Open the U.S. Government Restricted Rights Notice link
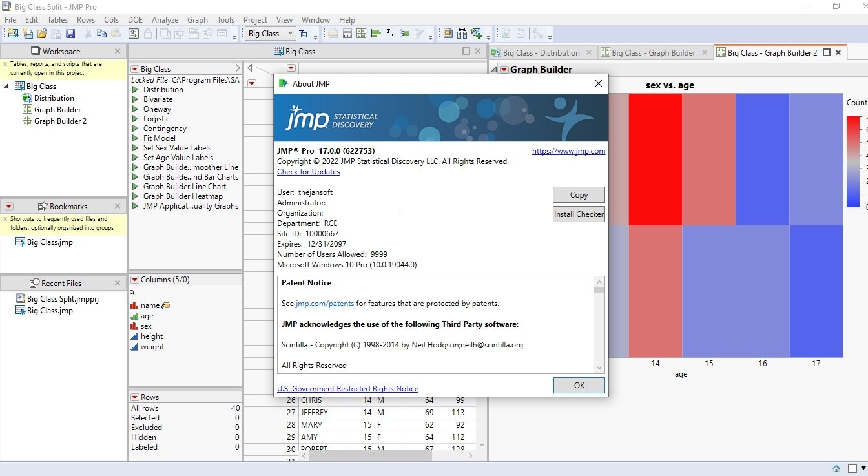This screenshot has width=868, height=476. click(347, 389)
